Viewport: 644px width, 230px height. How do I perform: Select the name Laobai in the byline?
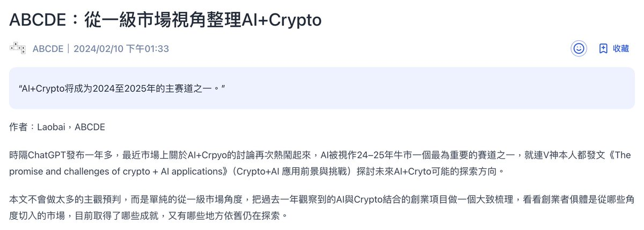click(x=54, y=128)
